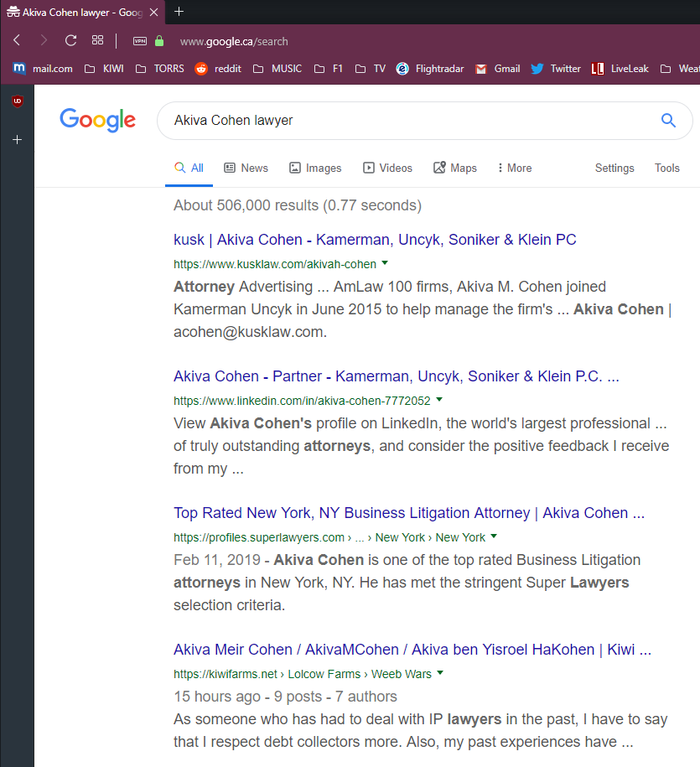Viewport: 700px width, 767px height.
Task: Close the Akiva Cohen lawyer tab
Action: tap(153, 13)
